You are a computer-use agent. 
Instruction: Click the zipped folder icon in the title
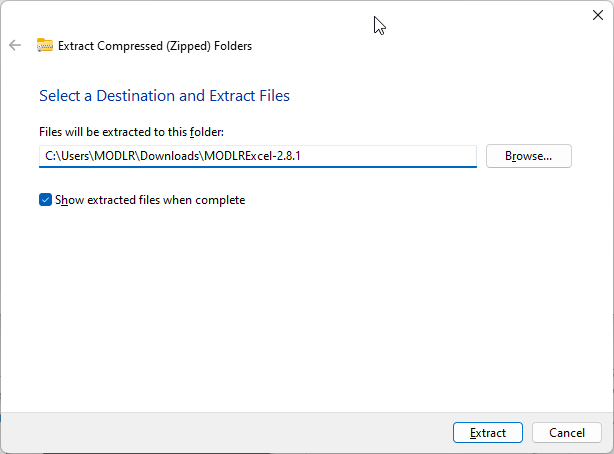tap(44, 45)
